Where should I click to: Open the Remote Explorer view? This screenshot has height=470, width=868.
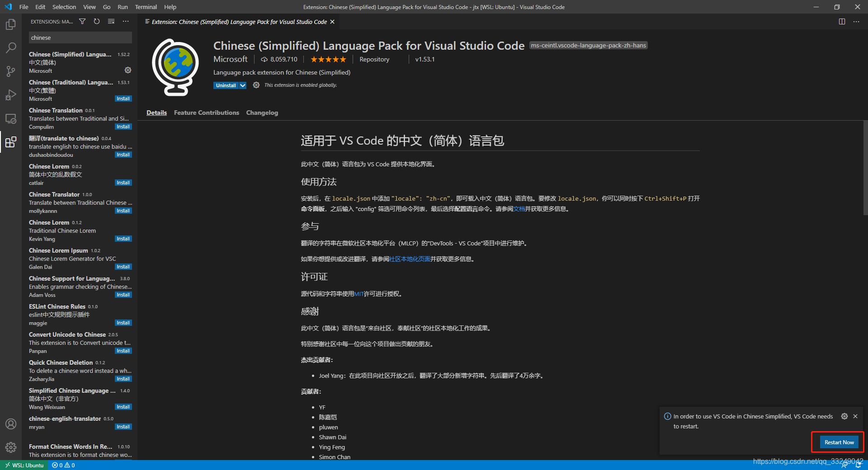11,119
